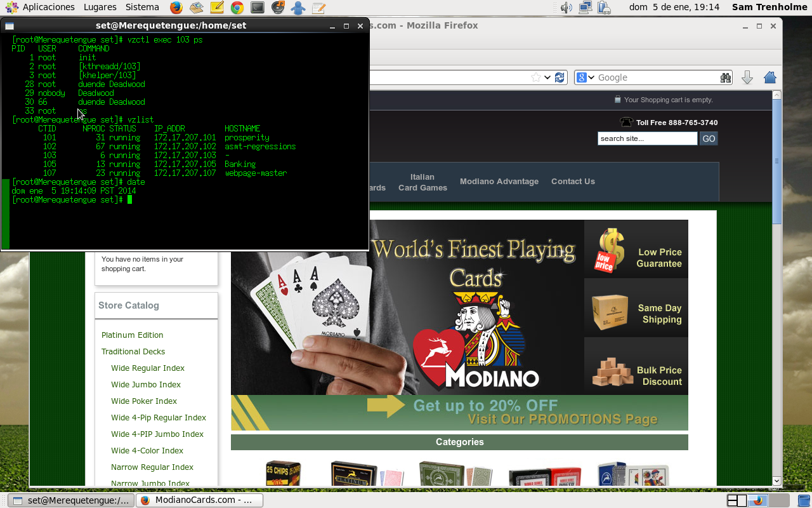Click the clock showing dom 5 de ene

coord(674,7)
